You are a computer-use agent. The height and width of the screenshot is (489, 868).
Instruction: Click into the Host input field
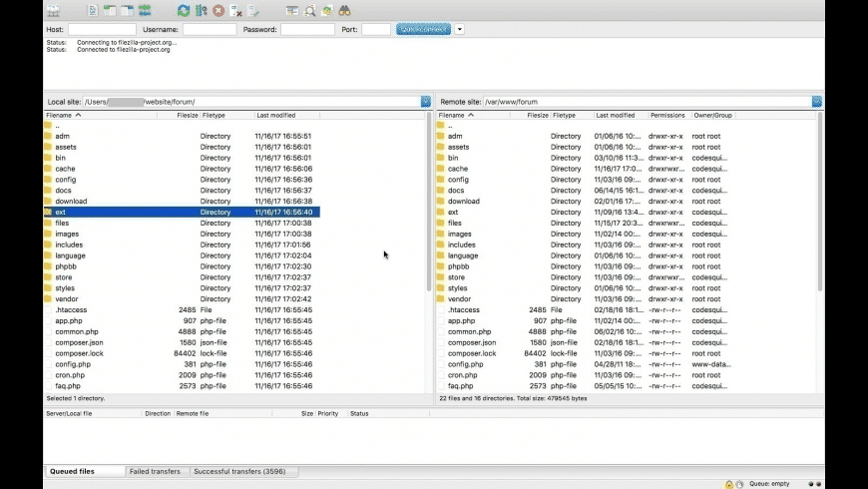tap(102, 30)
